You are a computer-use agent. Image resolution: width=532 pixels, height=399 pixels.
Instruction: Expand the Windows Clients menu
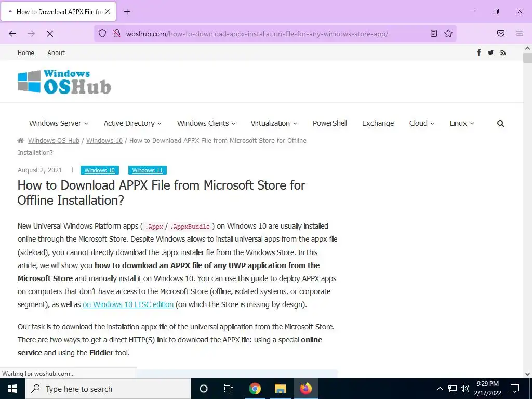(x=206, y=123)
